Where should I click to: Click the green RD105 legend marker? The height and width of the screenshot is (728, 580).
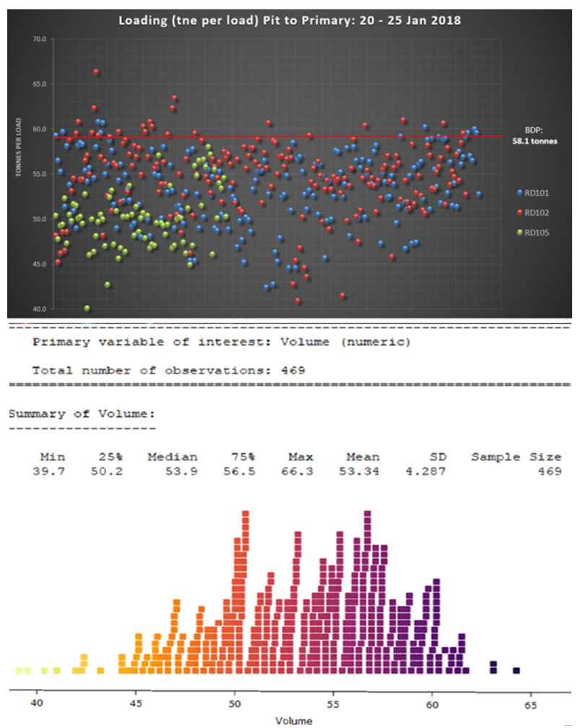520,232
